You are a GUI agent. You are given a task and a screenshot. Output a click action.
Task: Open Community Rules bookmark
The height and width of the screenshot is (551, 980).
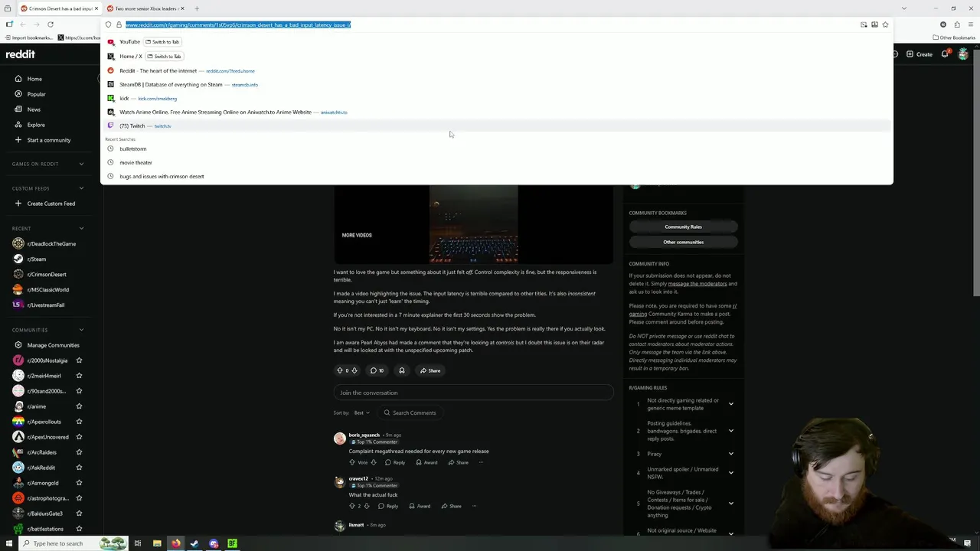[x=683, y=227]
